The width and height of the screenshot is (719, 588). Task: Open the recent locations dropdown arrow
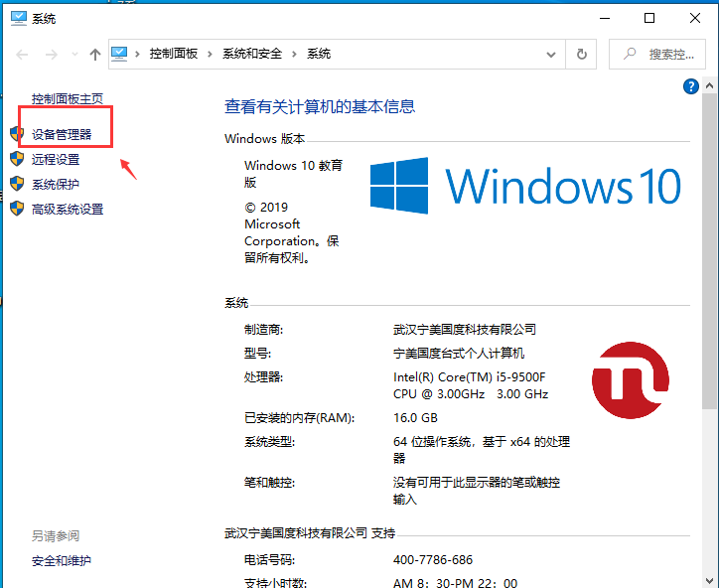pyautogui.click(x=74, y=55)
